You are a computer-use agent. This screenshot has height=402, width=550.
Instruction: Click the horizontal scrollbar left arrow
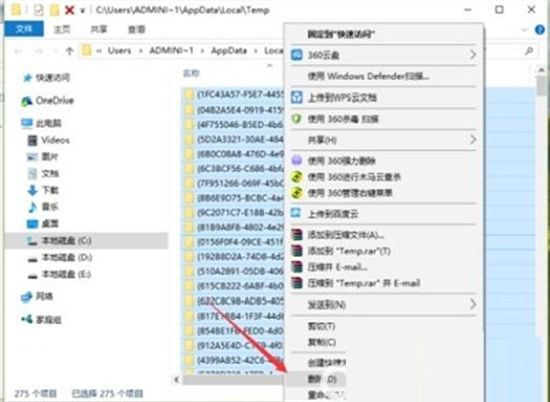pos(176,380)
